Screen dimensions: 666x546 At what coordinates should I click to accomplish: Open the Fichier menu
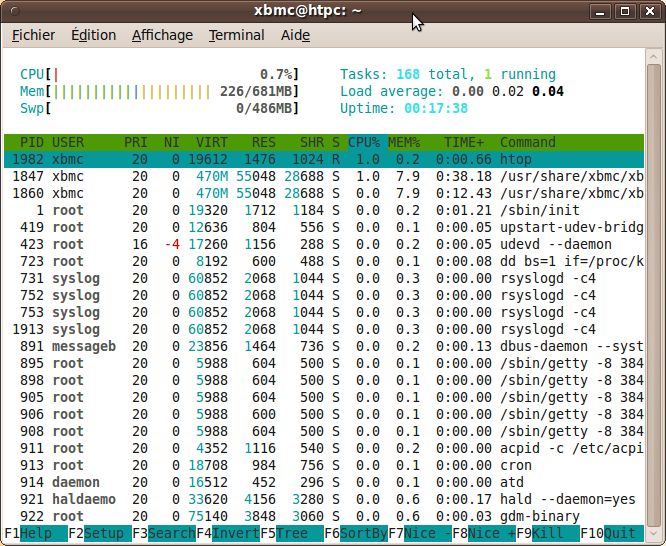tap(33, 35)
